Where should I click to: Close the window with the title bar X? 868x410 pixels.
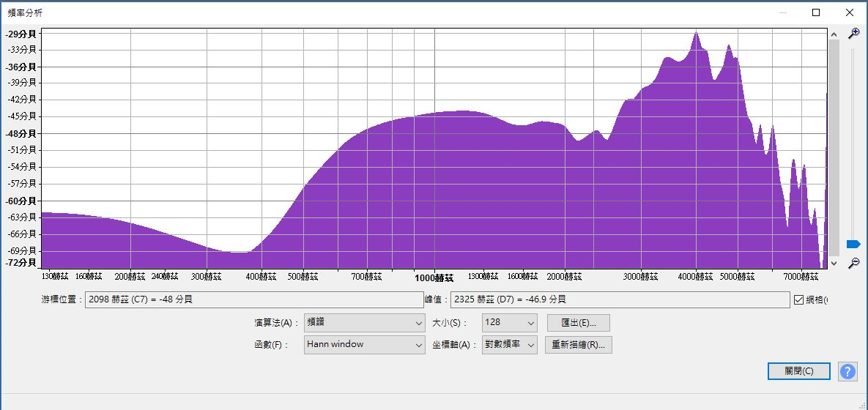click(850, 12)
